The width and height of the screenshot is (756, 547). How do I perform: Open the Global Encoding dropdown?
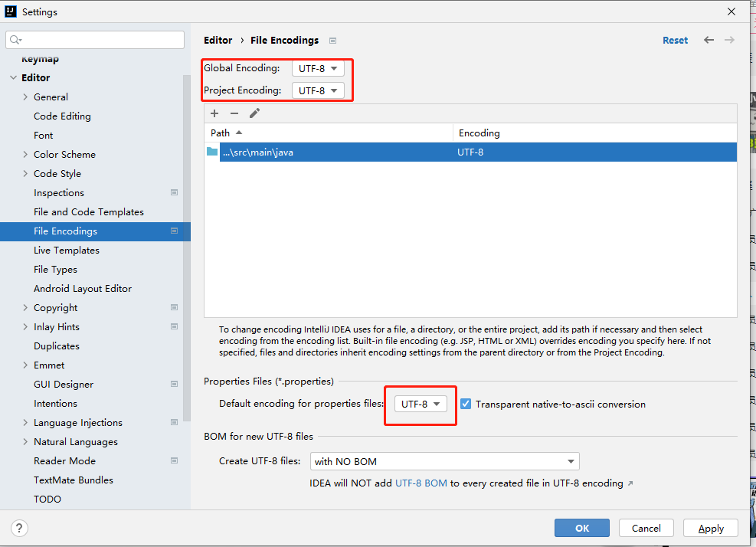pyautogui.click(x=318, y=68)
